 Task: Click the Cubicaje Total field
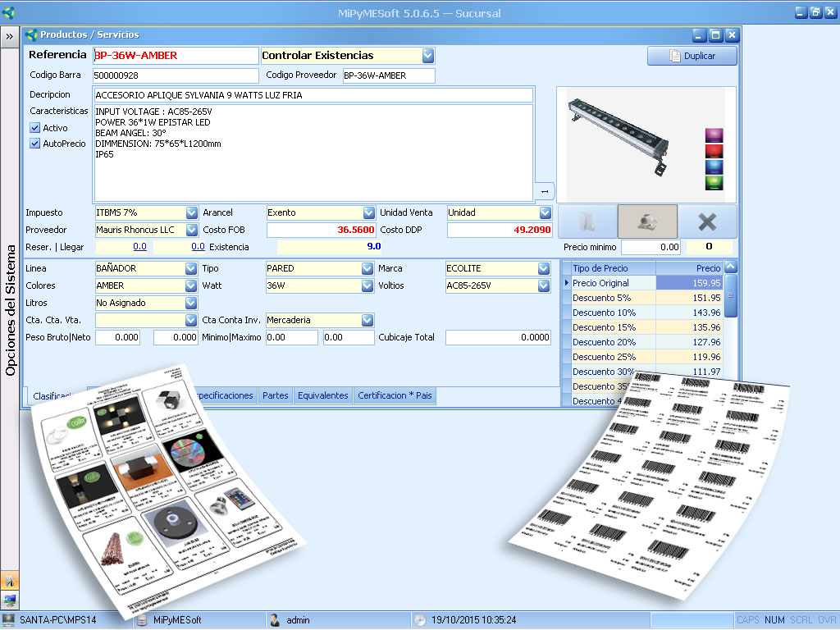[x=498, y=337]
